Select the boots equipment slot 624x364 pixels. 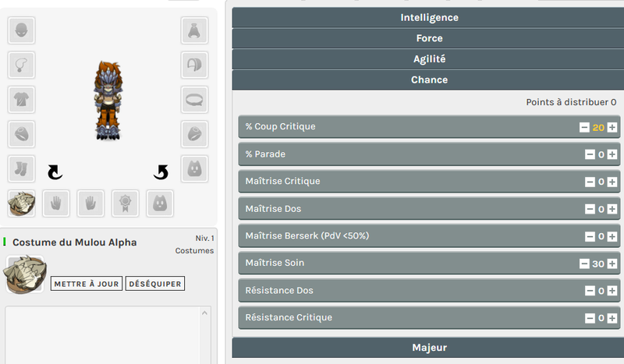21,168
